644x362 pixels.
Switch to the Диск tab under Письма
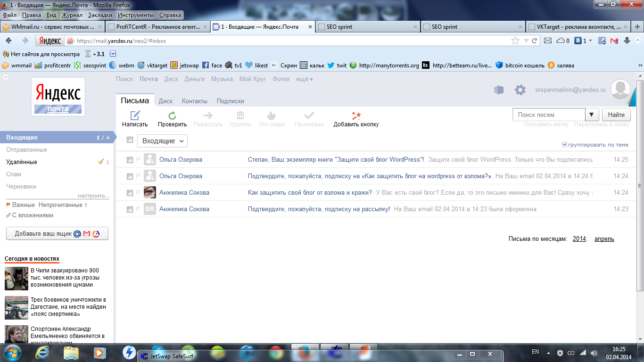click(165, 101)
